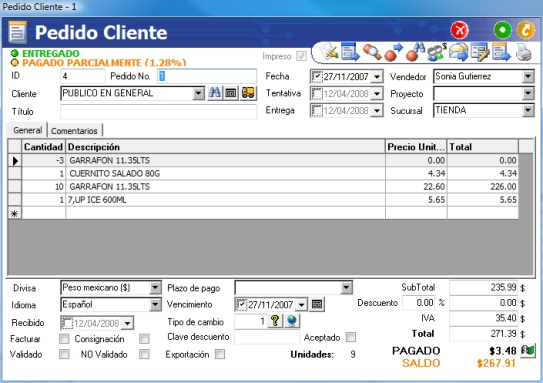Click the red cancel X icon
Viewport: 543px width, 383px height.
(x=459, y=30)
